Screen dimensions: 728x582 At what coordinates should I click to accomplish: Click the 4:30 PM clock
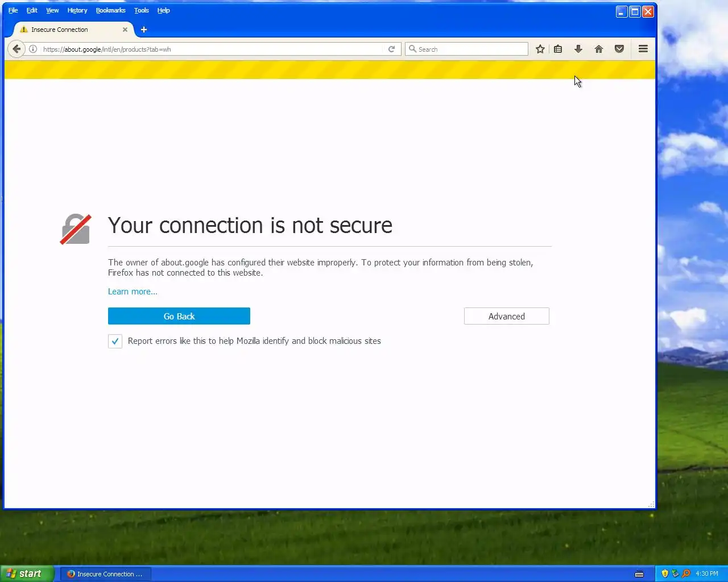click(x=707, y=574)
